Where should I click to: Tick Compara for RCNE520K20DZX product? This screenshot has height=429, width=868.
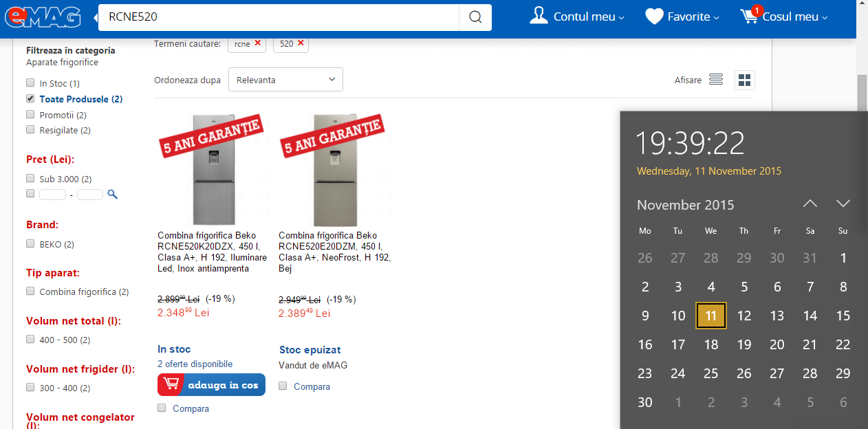point(162,408)
